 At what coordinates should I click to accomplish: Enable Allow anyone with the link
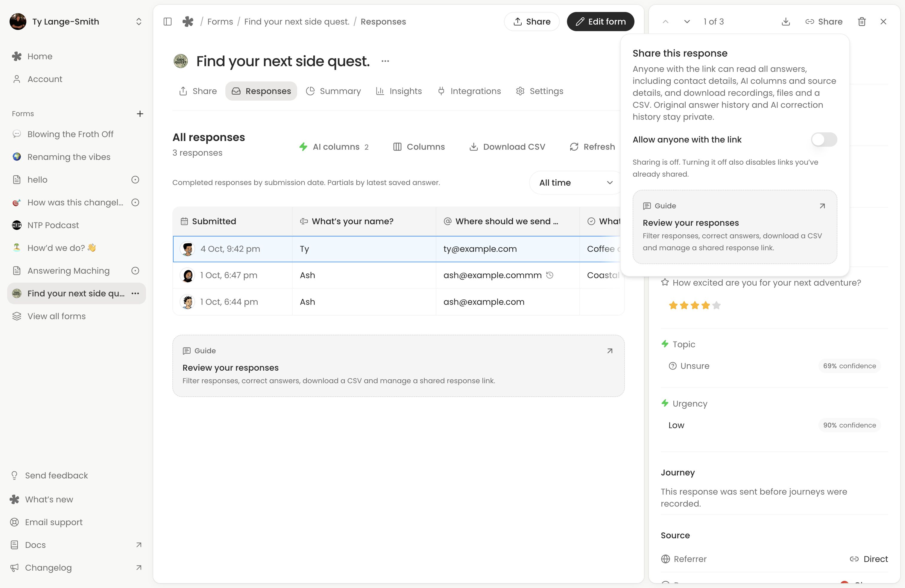pos(824,140)
